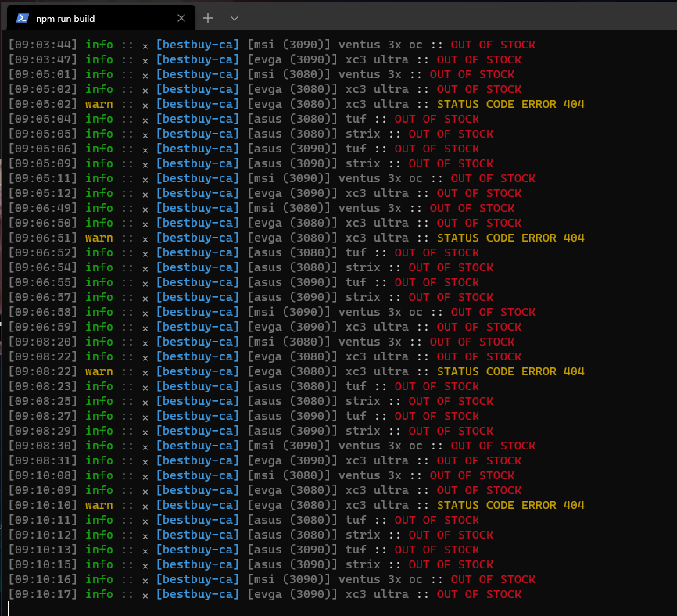
Task: Select the npm run build tab
Action: pos(101,18)
